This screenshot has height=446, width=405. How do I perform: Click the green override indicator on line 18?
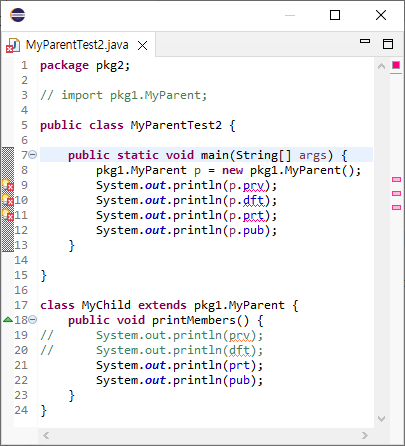tap(8, 320)
